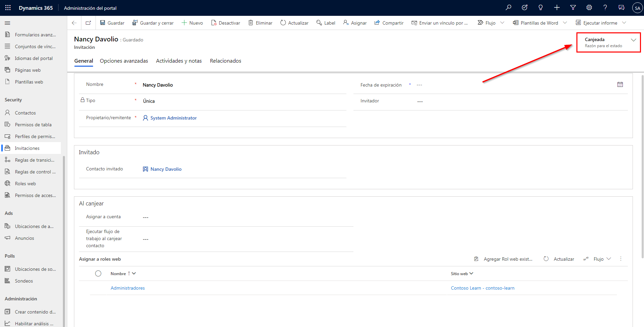Open Anuncios in the Ads section
Screen dimensions: 644x327
(31, 238)
